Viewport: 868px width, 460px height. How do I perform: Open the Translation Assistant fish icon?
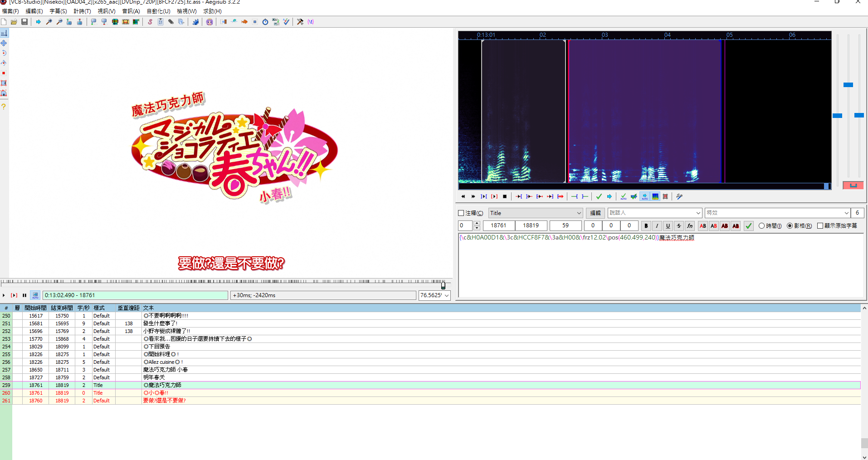coord(244,22)
